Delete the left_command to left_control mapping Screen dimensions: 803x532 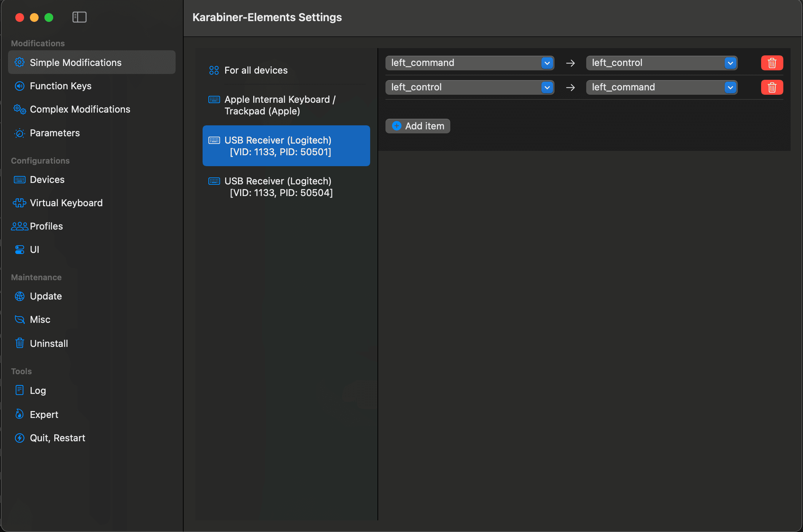[772, 63]
